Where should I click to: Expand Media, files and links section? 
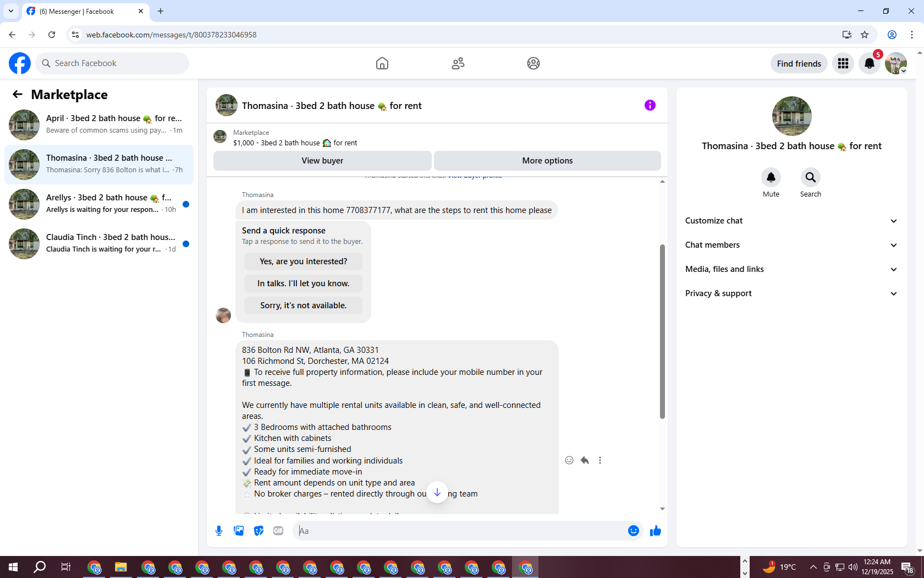pyautogui.click(x=791, y=269)
